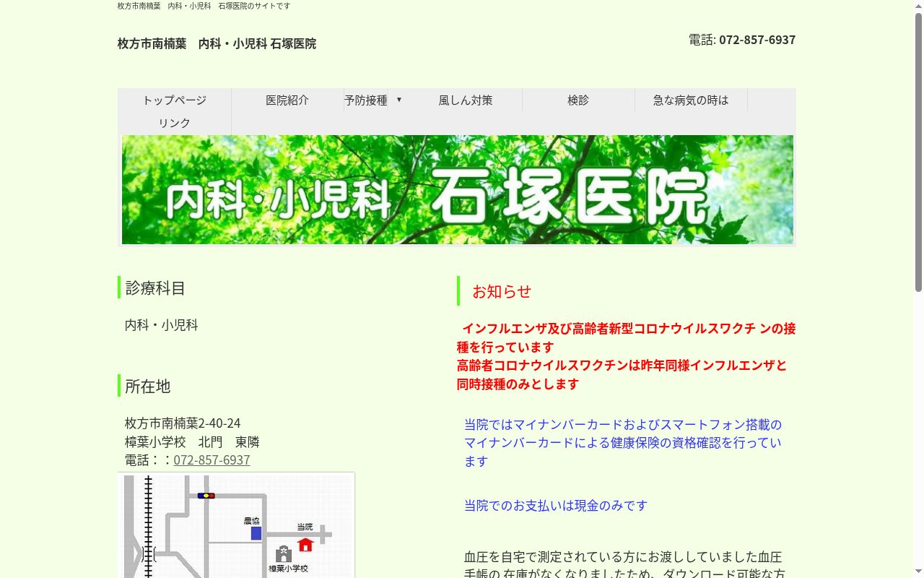This screenshot has height=578, width=924.
Task: Open the 風しん対策 menu item
Action: 466,100
